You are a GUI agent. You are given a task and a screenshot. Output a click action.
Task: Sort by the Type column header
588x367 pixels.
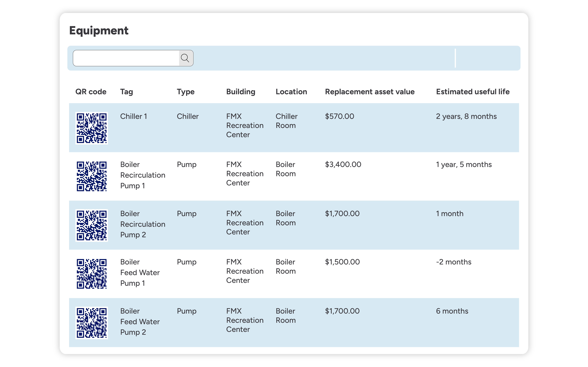(186, 92)
